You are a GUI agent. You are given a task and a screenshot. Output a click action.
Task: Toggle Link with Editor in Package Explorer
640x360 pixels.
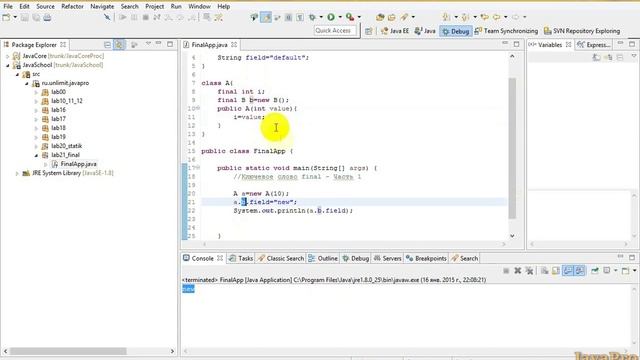[119, 44]
